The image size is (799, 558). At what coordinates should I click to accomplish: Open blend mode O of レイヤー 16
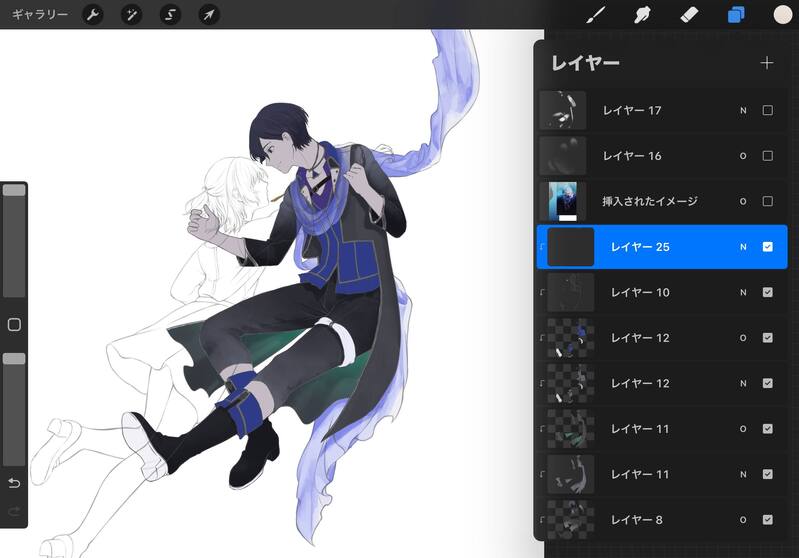point(743,156)
